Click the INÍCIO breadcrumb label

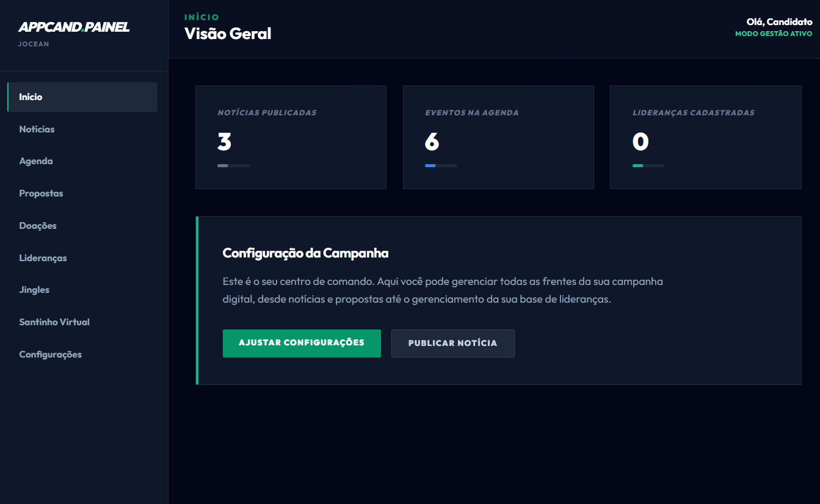201,17
